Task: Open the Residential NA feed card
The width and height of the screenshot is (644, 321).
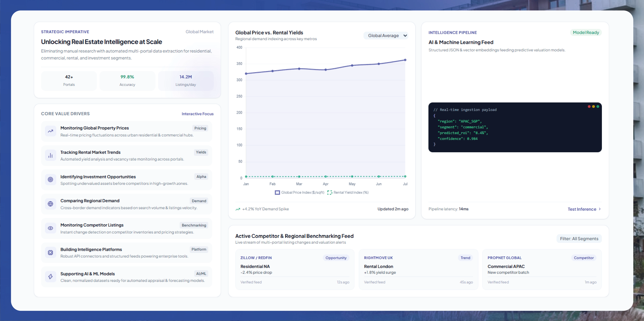Action: click(x=295, y=270)
